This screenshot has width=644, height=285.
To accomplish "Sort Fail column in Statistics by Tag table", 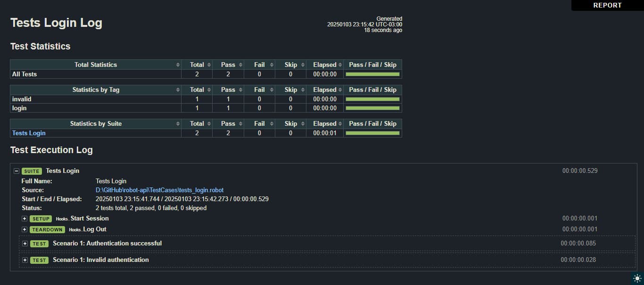I will [x=260, y=90].
